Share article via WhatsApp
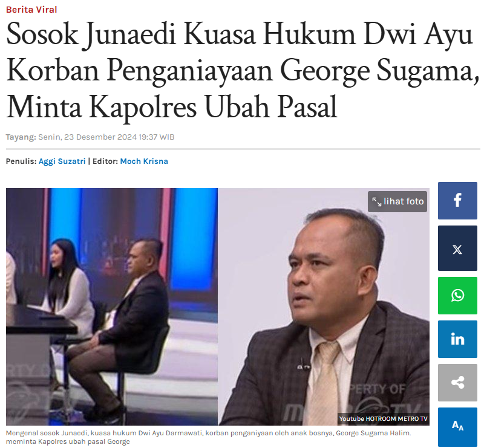The image size is (484, 448). tap(457, 296)
